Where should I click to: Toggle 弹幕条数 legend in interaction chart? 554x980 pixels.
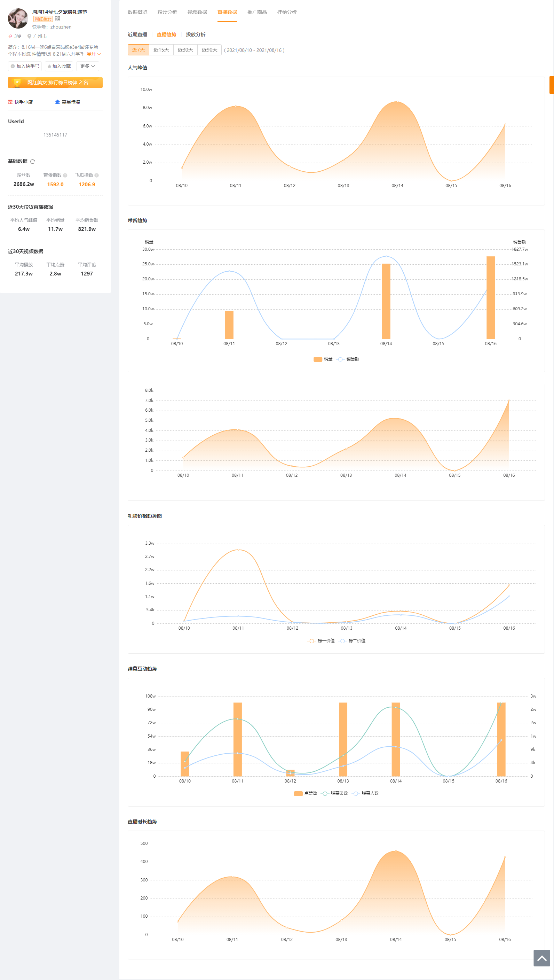334,793
